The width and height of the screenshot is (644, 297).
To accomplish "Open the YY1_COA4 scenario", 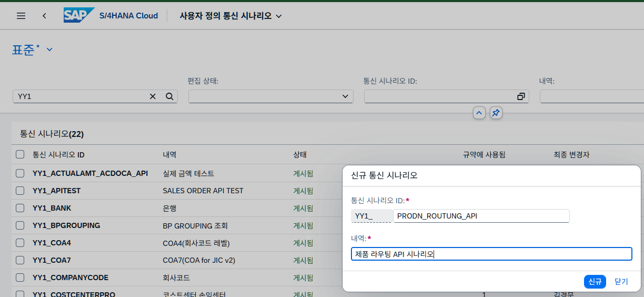I will pos(52,243).
